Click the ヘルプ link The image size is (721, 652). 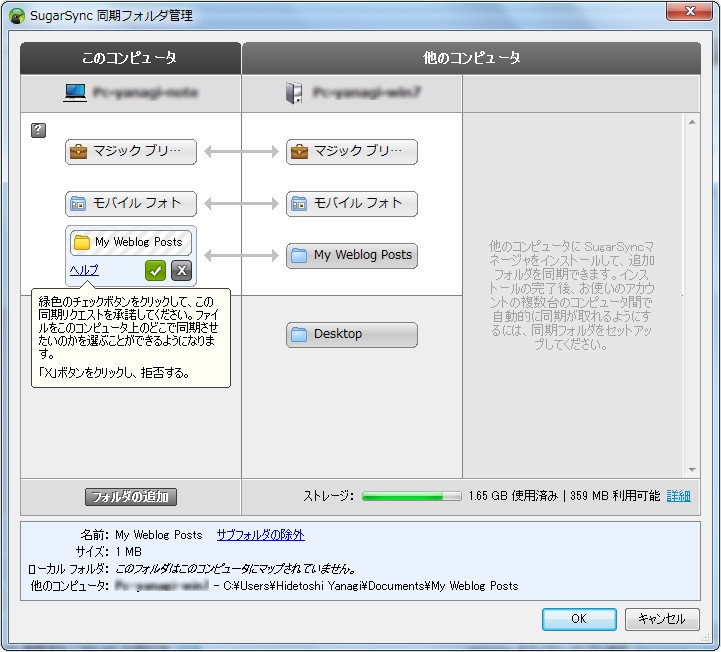click(x=84, y=270)
